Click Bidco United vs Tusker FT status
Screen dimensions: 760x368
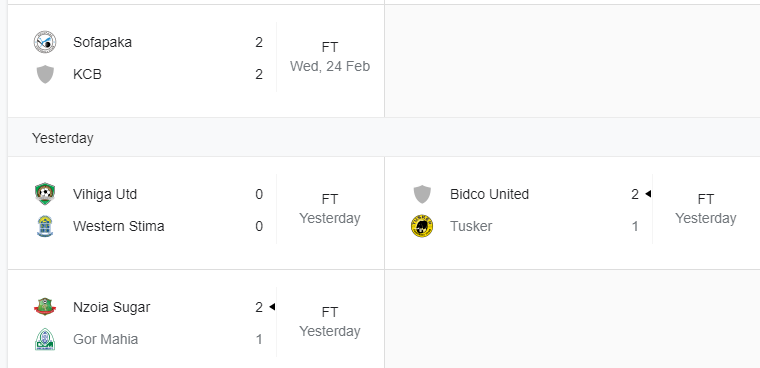[x=706, y=209]
